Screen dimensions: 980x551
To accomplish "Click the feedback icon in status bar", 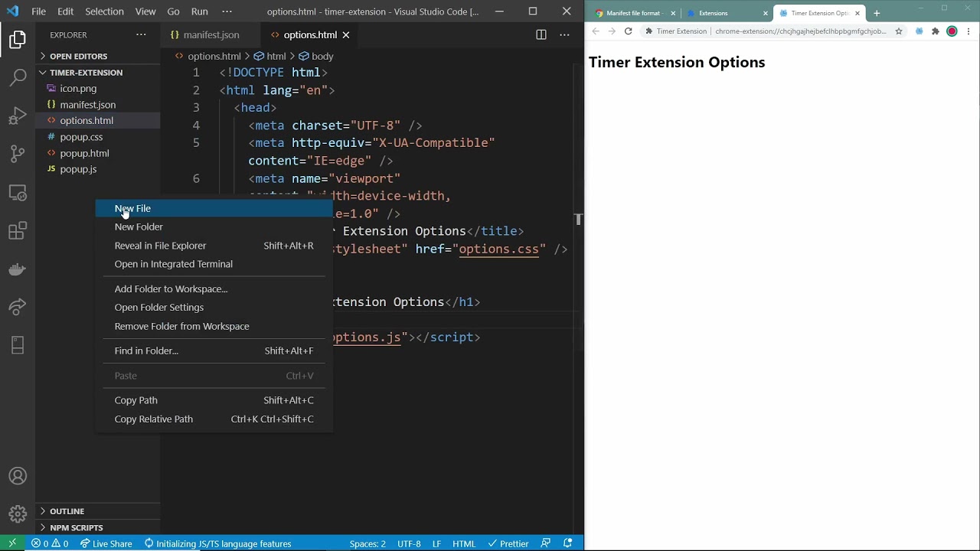I will point(546,543).
